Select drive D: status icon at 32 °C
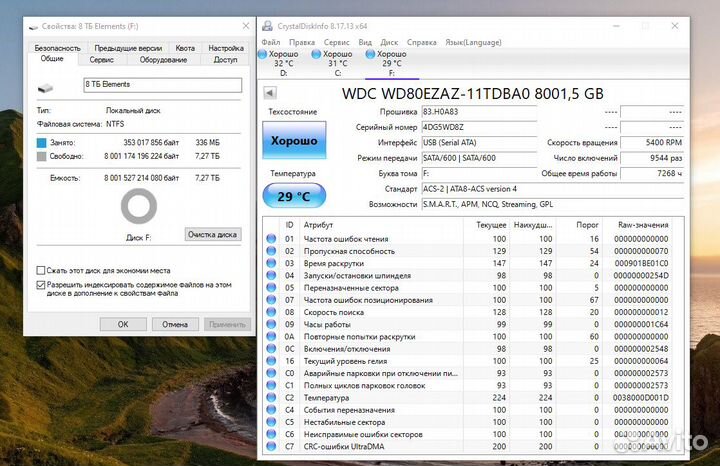Viewport: 720px width, 466px height. tap(263, 54)
